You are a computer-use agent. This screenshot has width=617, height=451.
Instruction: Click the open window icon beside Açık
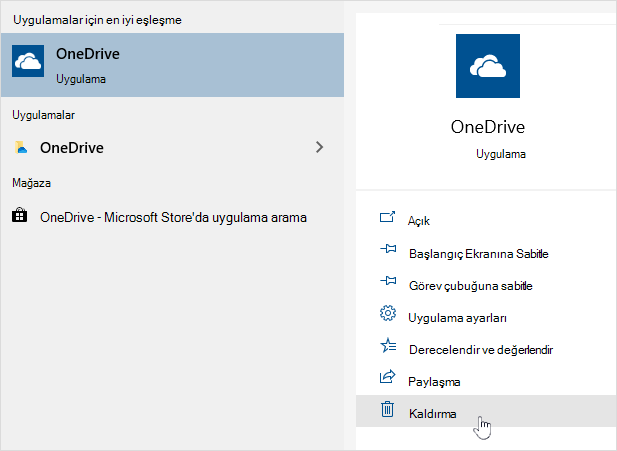pyautogui.click(x=387, y=217)
